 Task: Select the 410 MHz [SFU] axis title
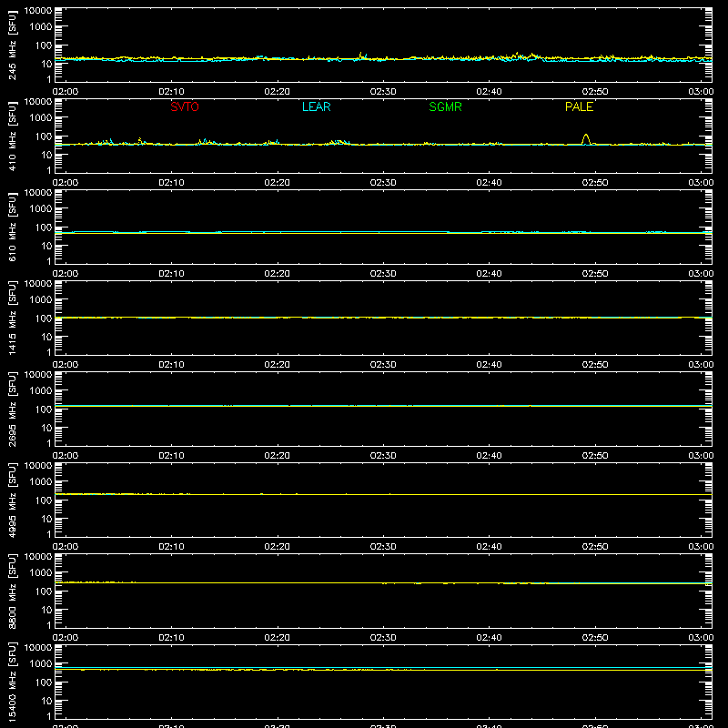click(x=12, y=136)
